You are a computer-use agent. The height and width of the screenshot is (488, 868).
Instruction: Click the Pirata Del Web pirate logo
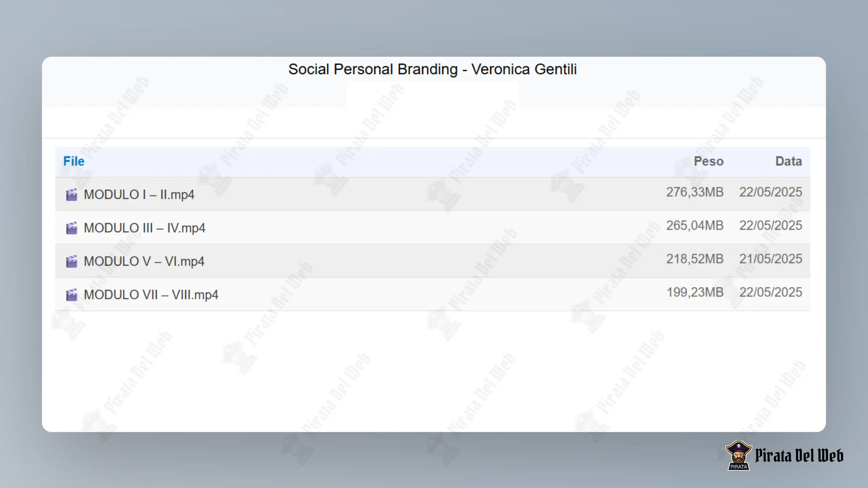point(738,455)
